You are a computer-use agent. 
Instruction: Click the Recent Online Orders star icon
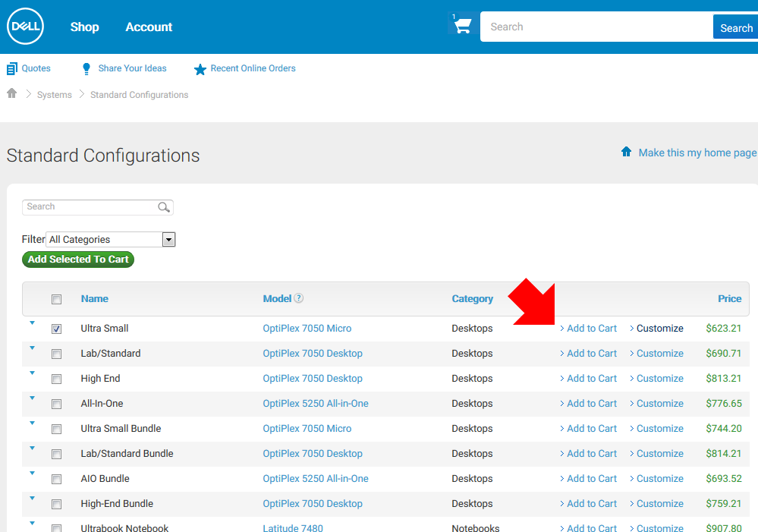[200, 69]
